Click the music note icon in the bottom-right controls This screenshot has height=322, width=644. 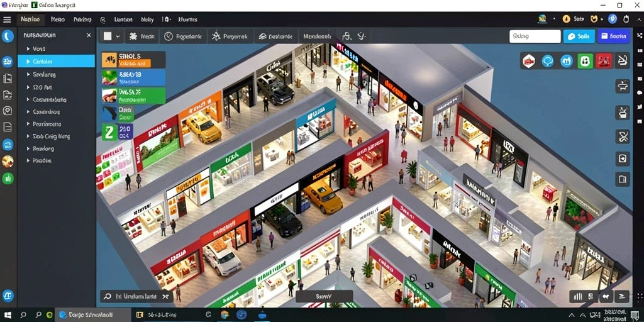(591, 296)
